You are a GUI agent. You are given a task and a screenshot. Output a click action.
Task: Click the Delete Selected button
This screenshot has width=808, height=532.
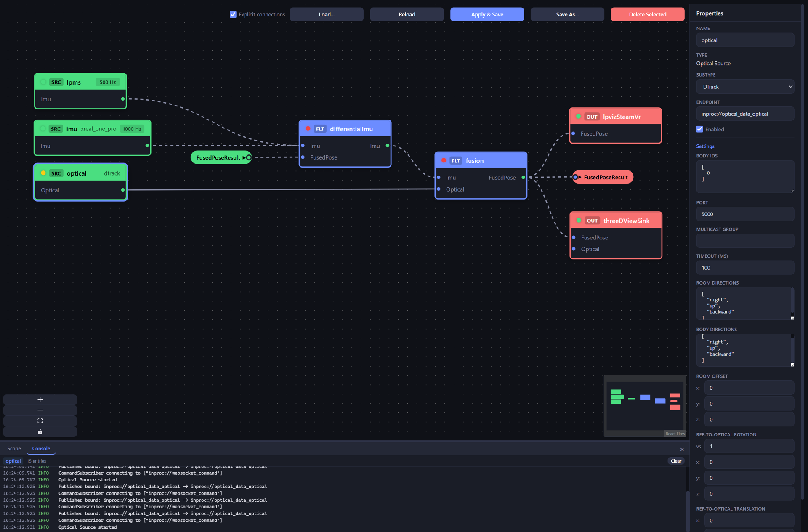[x=648, y=14]
